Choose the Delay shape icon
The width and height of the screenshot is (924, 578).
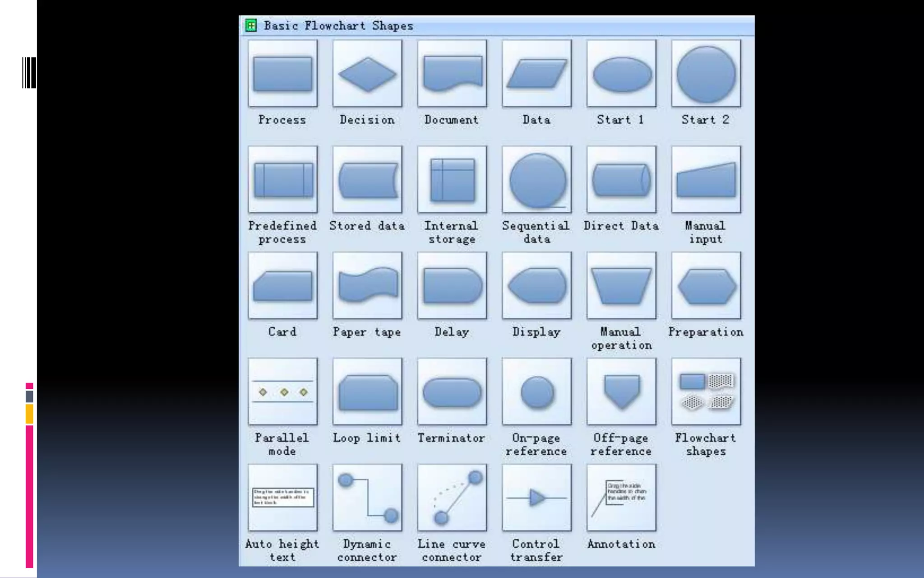[452, 285]
